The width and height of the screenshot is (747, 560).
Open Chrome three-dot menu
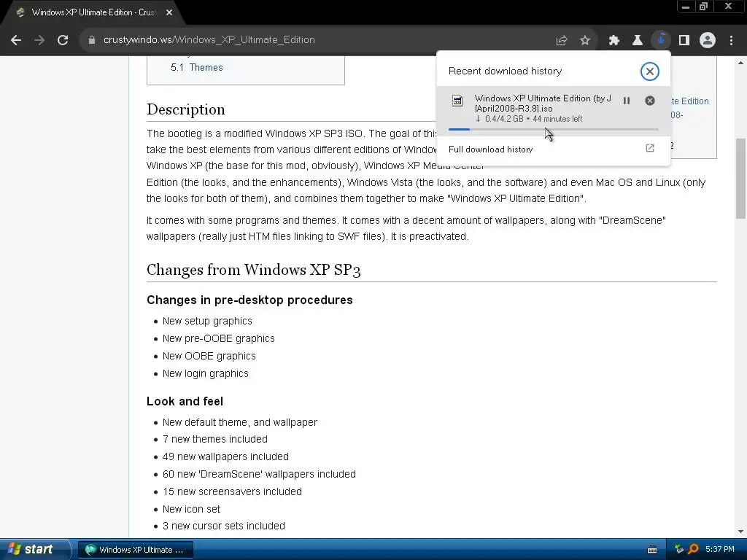(x=731, y=41)
